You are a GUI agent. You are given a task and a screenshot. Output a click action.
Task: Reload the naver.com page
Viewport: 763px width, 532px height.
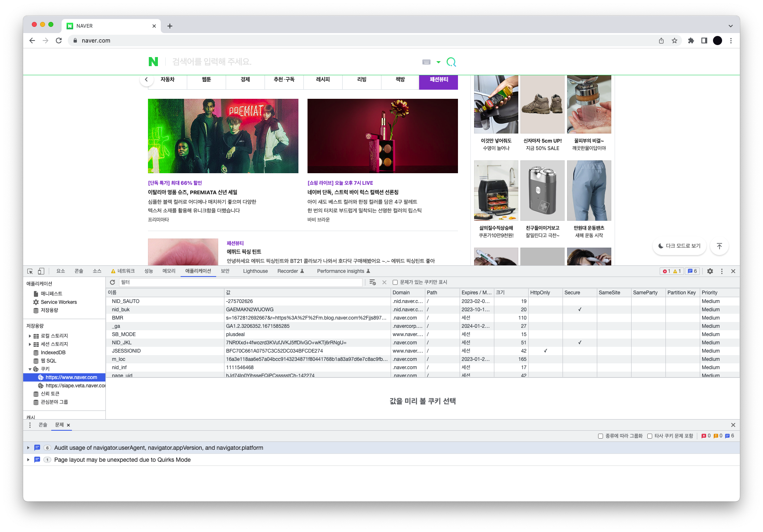pyautogui.click(x=59, y=41)
